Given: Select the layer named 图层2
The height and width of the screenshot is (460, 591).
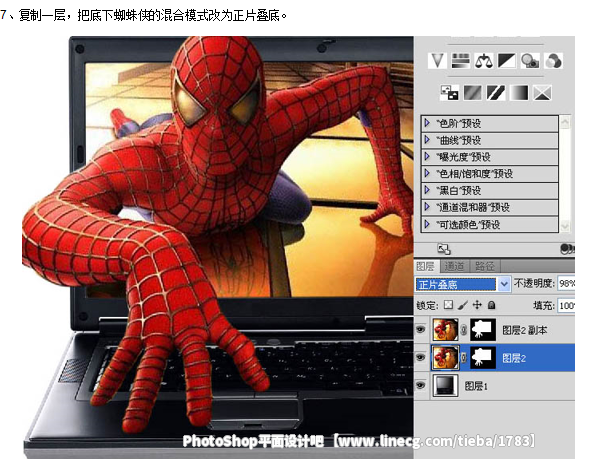Looking at the screenshot, I should [514, 358].
